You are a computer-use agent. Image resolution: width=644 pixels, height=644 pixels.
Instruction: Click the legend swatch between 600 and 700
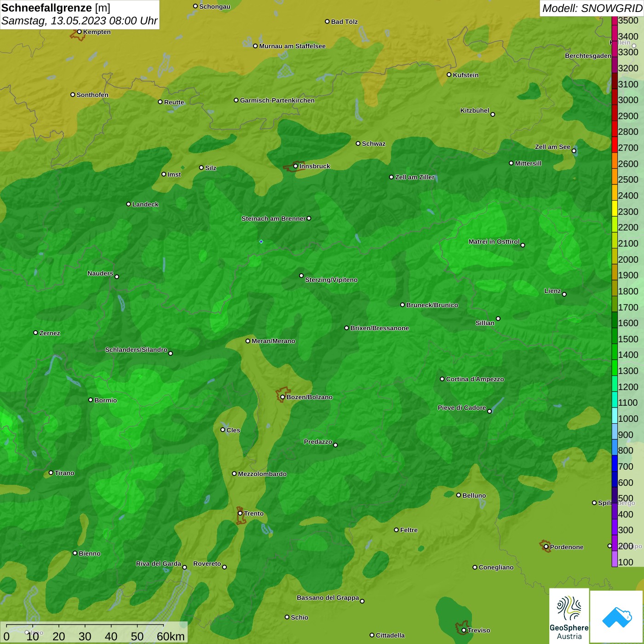(615, 479)
